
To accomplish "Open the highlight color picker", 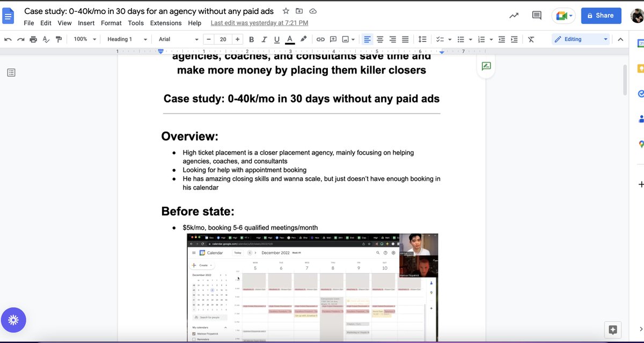I will click(303, 39).
